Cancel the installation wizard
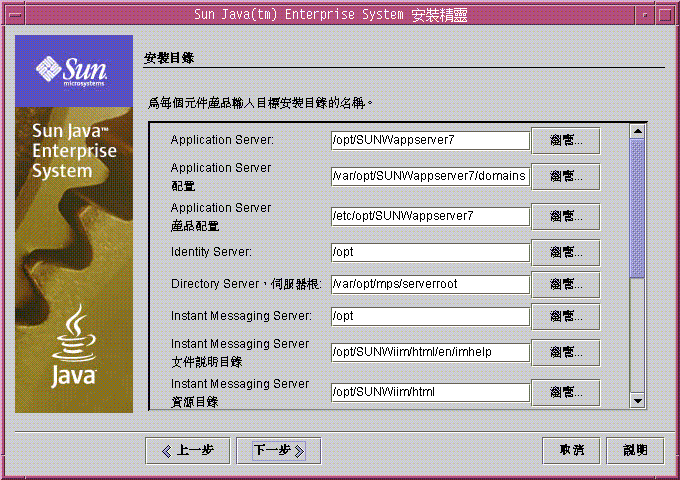Viewport: 680px width, 480px height. (571, 451)
